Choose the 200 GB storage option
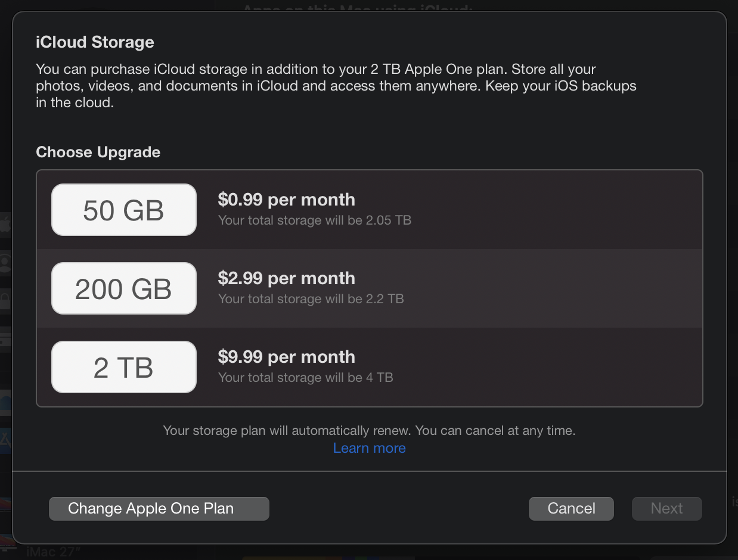 pos(124,288)
